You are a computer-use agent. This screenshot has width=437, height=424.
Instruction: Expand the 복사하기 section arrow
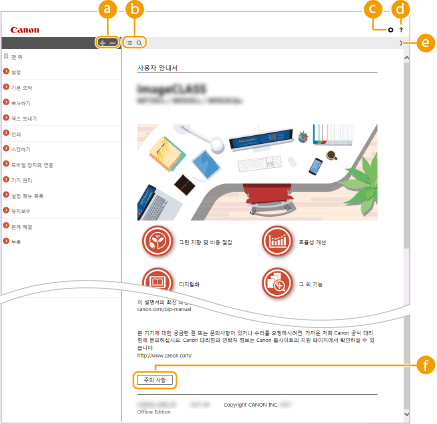click(x=6, y=102)
